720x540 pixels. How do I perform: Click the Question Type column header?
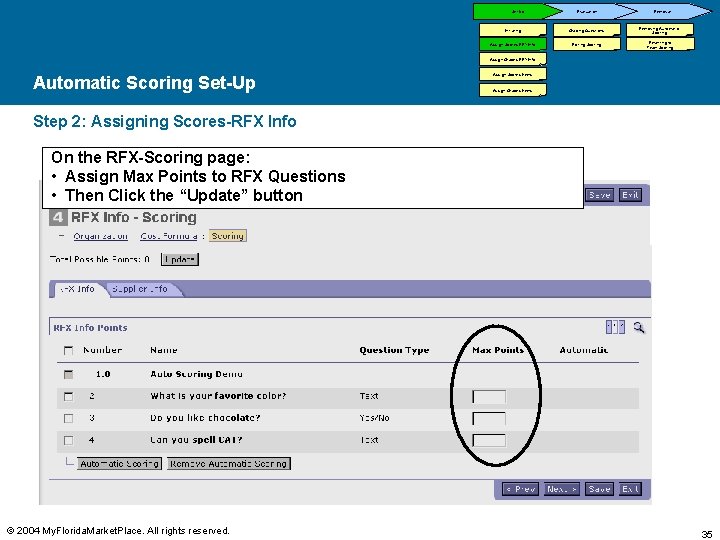click(x=394, y=350)
